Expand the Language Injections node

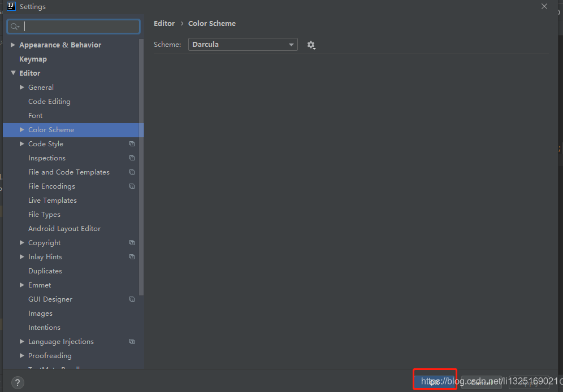[22, 341]
